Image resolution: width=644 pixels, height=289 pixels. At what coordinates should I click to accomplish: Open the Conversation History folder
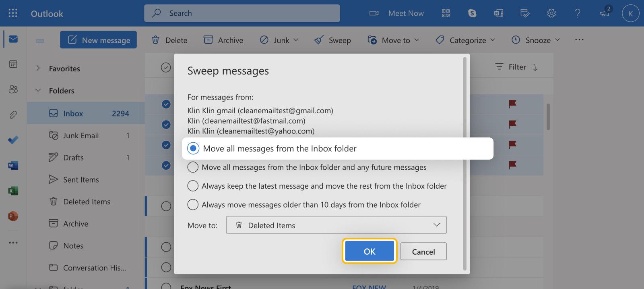click(86, 268)
